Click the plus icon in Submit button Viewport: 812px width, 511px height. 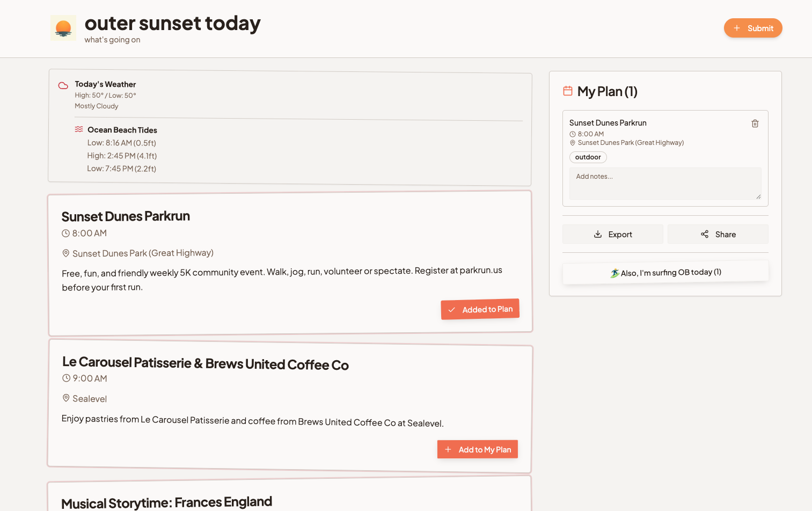point(737,28)
